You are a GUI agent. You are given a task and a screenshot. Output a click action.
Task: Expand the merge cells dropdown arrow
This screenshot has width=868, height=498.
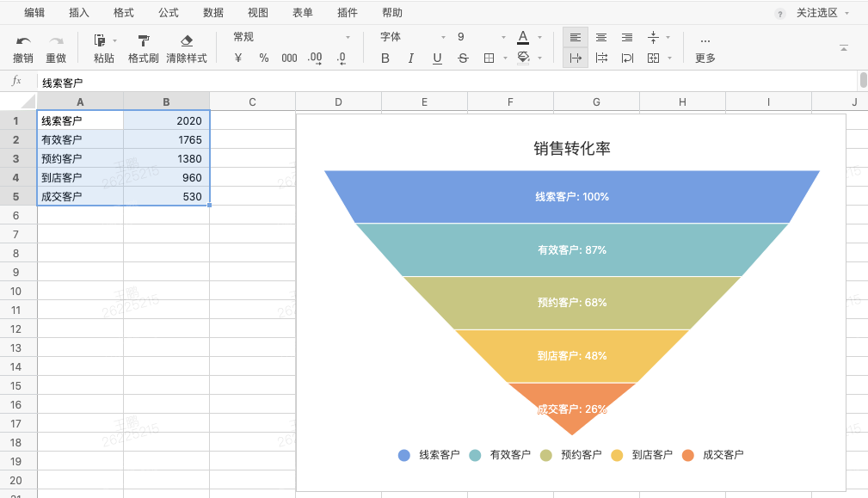click(x=669, y=58)
